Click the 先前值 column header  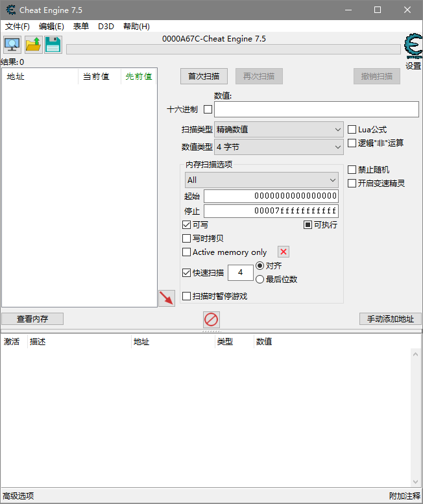139,77
